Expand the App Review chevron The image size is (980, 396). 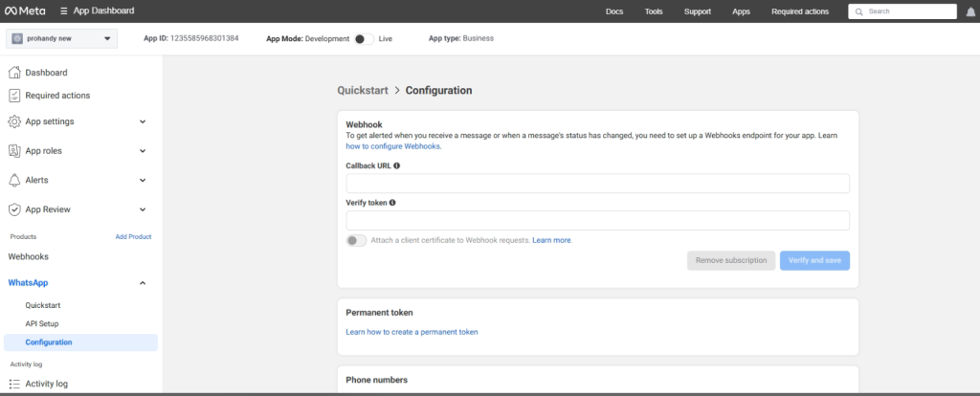pyautogui.click(x=143, y=209)
